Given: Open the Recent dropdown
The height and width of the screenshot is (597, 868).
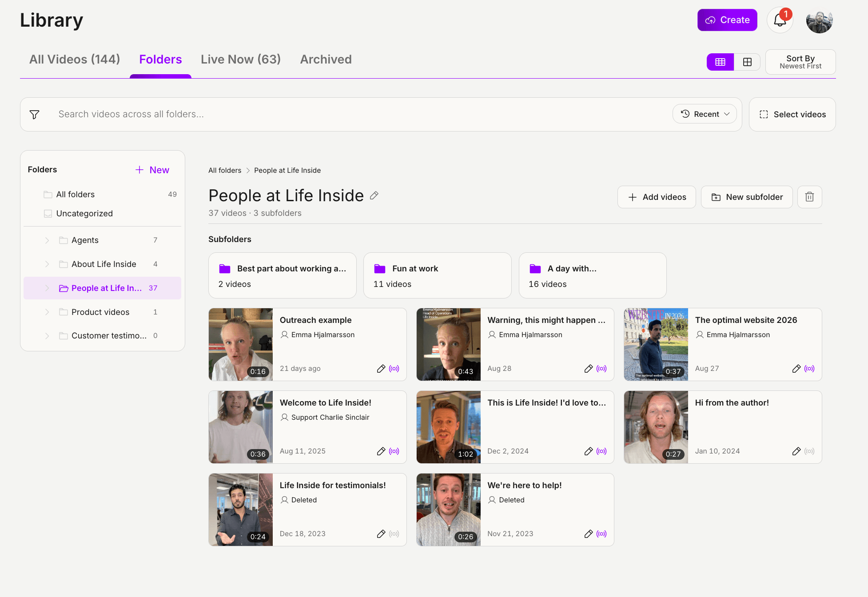Looking at the screenshot, I should pyautogui.click(x=705, y=114).
